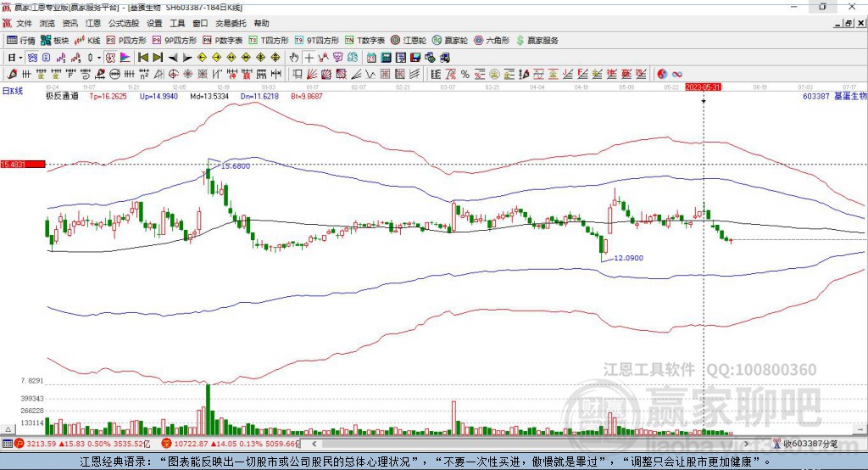This screenshot has width=868, height=470.
Task: Toggle the colorful triangle indicator icon
Action: 125,58
